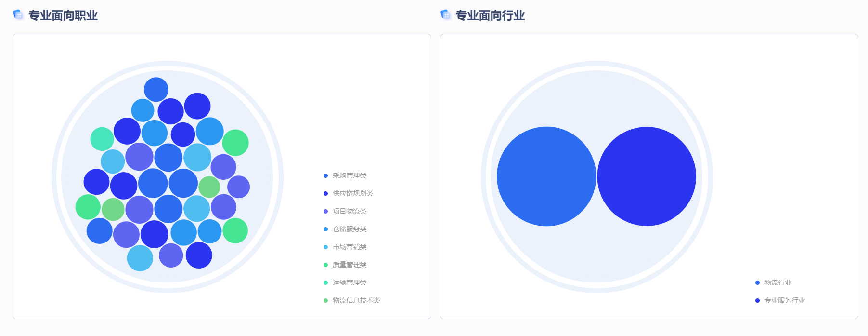Click the 专业面向行业 section title
Image resolution: width=868 pixels, height=336 pixels.
pyautogui.click(x=490, y=15)
